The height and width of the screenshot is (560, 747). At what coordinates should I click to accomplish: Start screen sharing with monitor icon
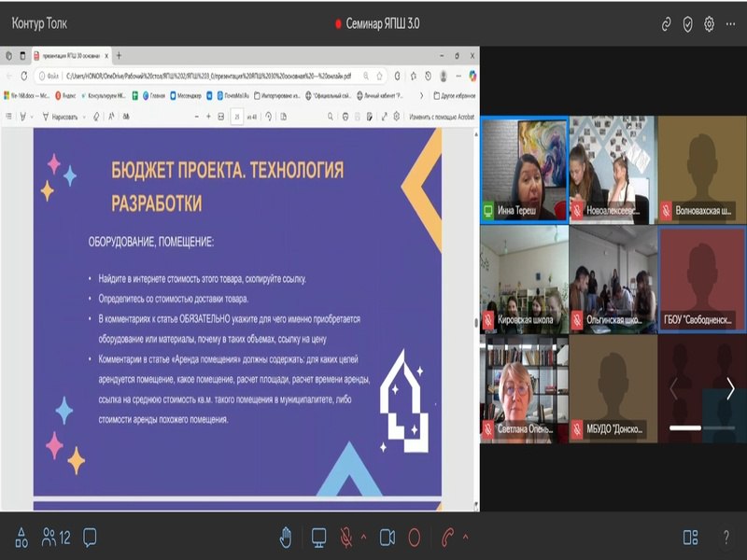pyautogui.click(x=318, y=538)
